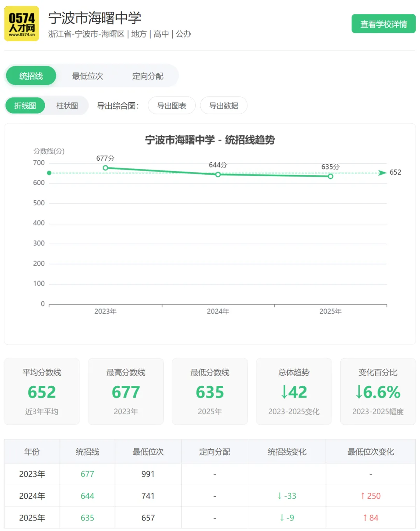420x531 pixels.
Task: Click the ↑ 250 rank change cell
Action: (371, 496)
